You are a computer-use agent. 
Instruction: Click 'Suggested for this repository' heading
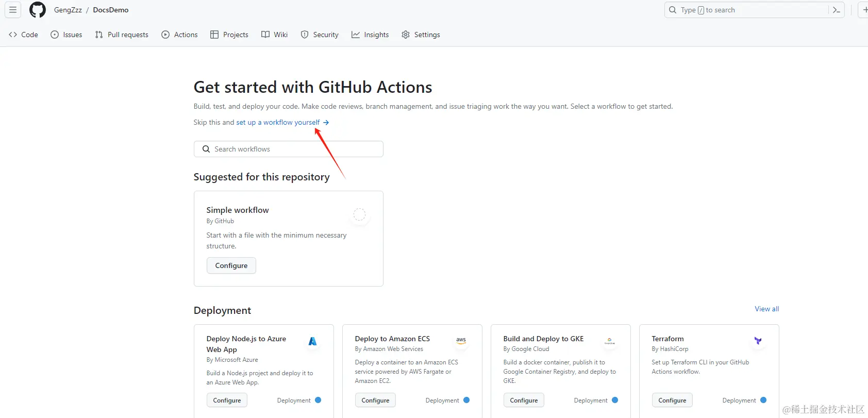(x=262, y=177)
